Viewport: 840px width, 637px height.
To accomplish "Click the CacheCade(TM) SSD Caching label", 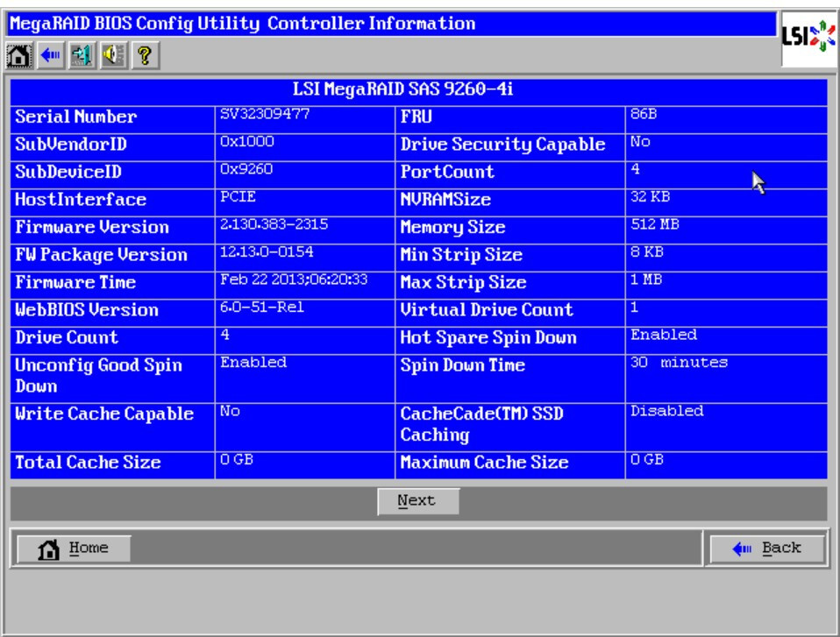I will 481,424.
